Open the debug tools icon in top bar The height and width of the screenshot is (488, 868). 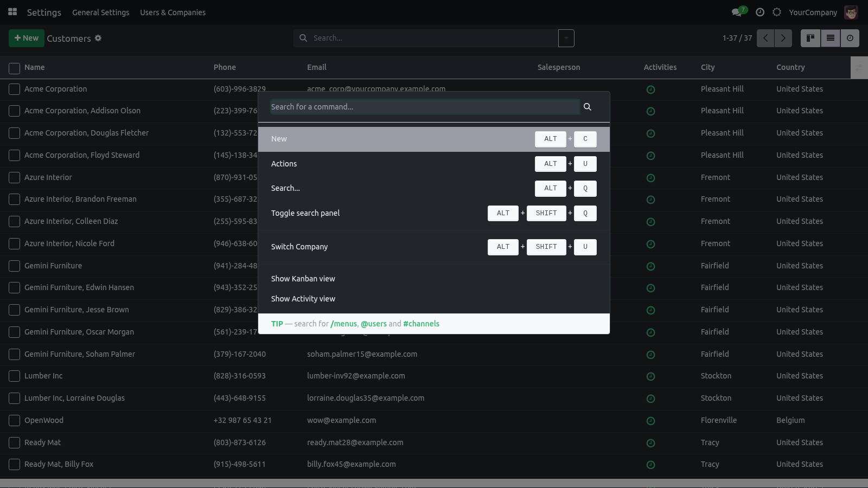pyautogui.click(x=777, y=12)
